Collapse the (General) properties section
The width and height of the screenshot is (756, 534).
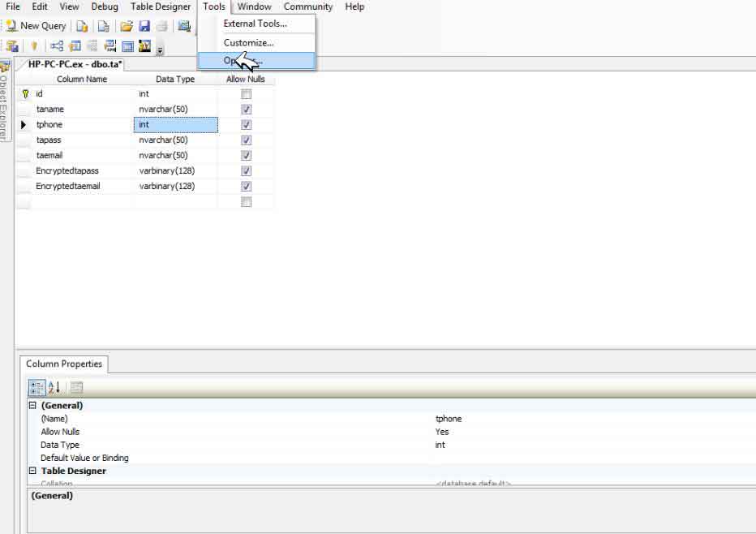point(32,406)
